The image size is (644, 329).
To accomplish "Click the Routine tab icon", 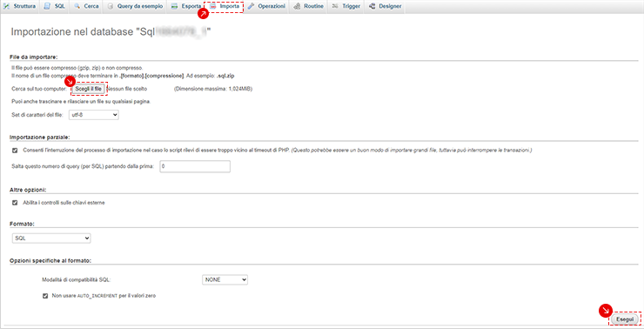I will click(297, 7).
